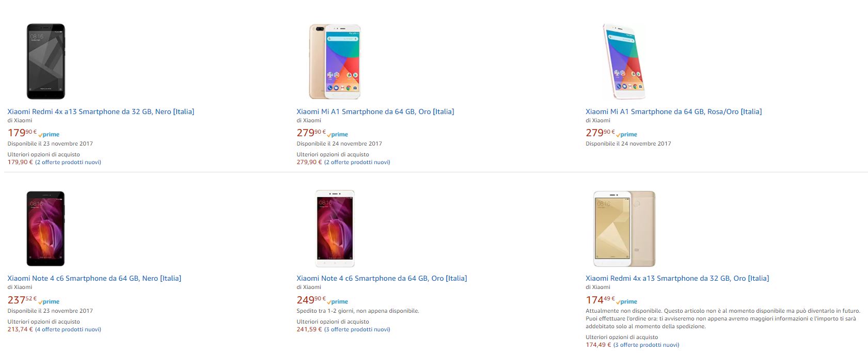Open Xiaomi Mi A1 64 GB Oro title
The height and width of the screenshot is (353, 868).
point(375,111)
